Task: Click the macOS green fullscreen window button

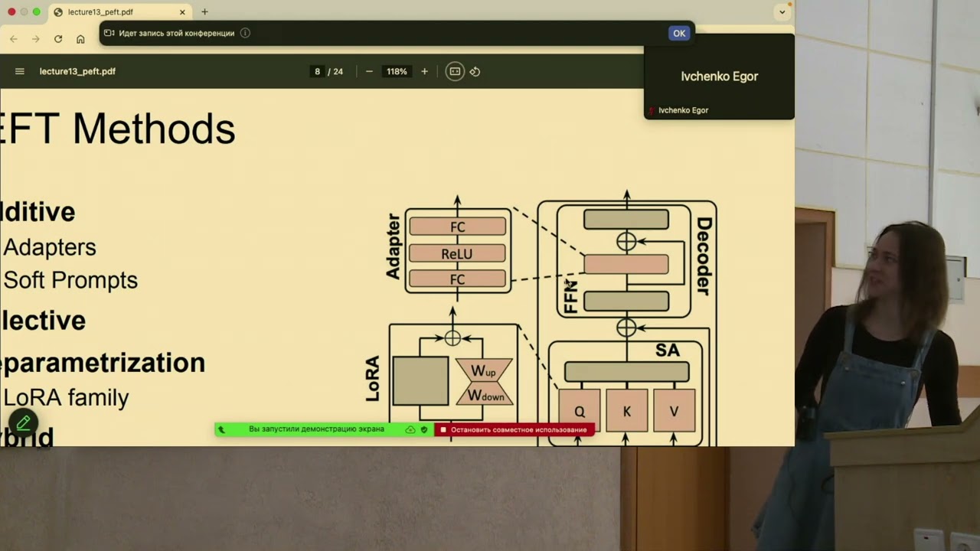Action: [36, 11]
